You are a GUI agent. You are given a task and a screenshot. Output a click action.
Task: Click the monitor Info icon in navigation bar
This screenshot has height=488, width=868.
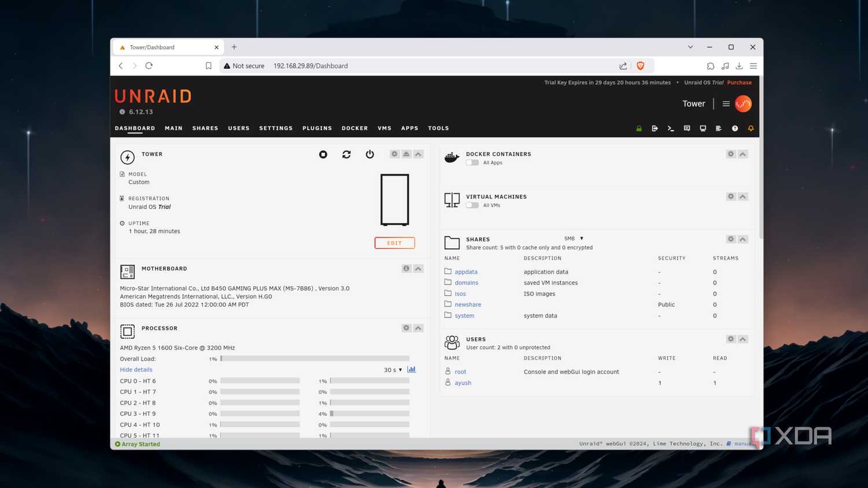click(703, 128)
